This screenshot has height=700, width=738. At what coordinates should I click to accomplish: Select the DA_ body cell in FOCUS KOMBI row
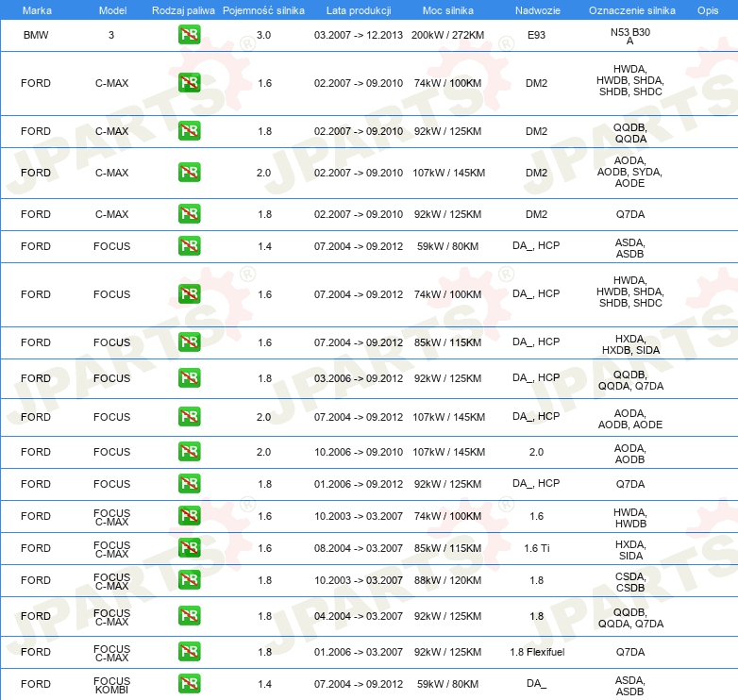tap(536, 683)
